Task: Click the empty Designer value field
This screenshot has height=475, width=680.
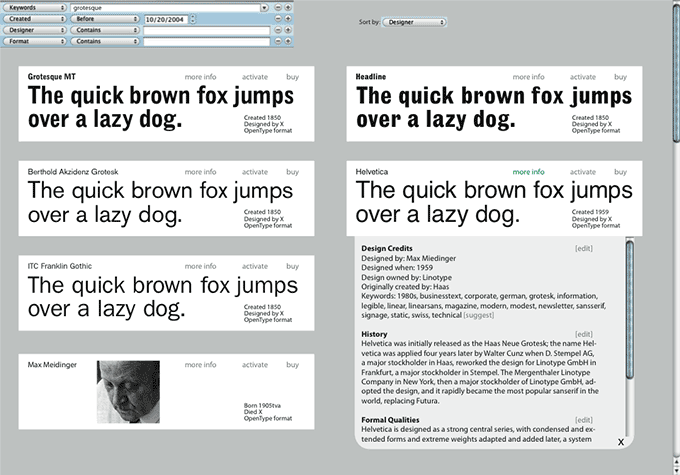Action: click(207, 30)
